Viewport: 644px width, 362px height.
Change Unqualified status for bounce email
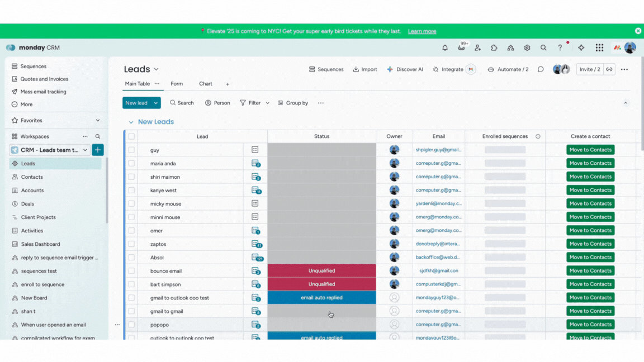coord(321,271)
